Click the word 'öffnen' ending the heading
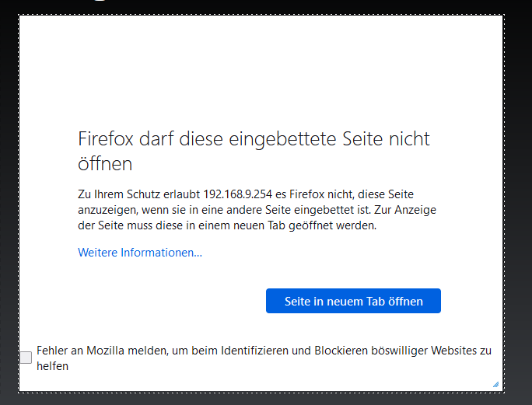The width and height of the screenshot is (532, 405). click(x=105, y=163)
